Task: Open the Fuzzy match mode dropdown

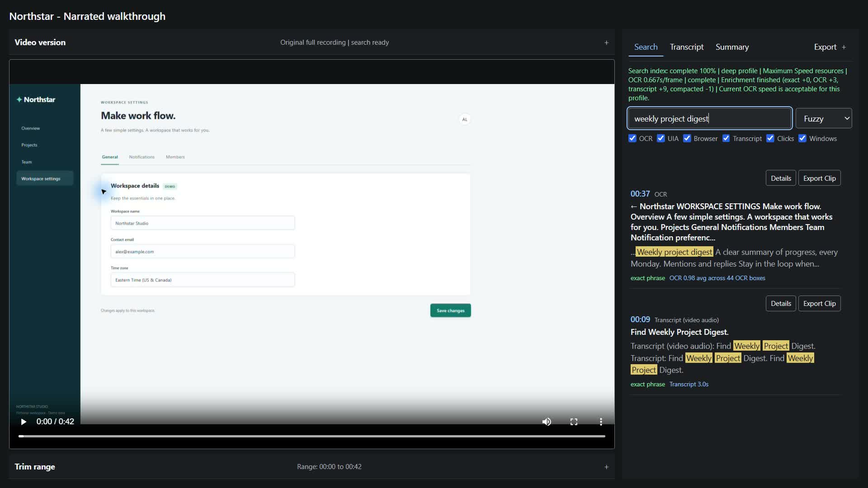Action: tap(824, 118)
